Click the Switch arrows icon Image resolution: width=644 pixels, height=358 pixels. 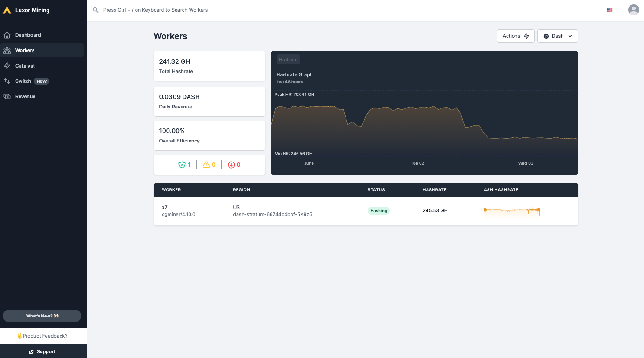[x=7, y=81]
